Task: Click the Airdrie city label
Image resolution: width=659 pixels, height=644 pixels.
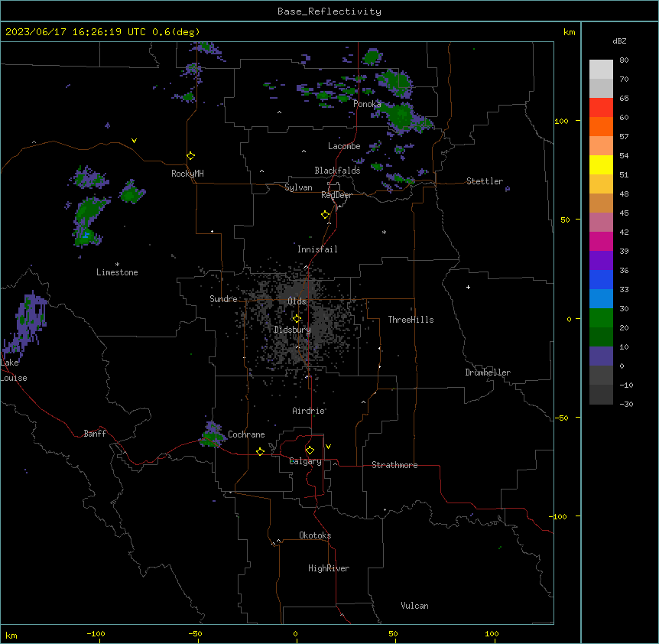Action: (x=309, y=411)
